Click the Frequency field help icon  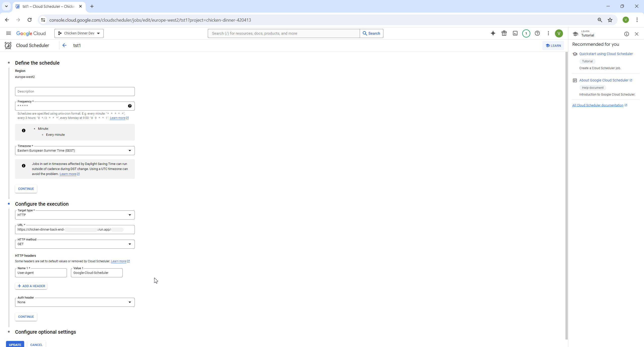(130, 106)
